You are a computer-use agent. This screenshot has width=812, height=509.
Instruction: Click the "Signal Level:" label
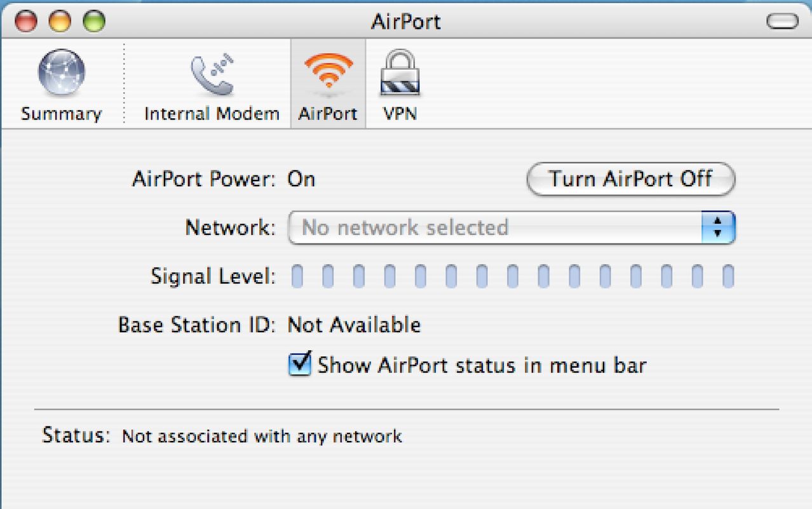(x=213, y=277)
